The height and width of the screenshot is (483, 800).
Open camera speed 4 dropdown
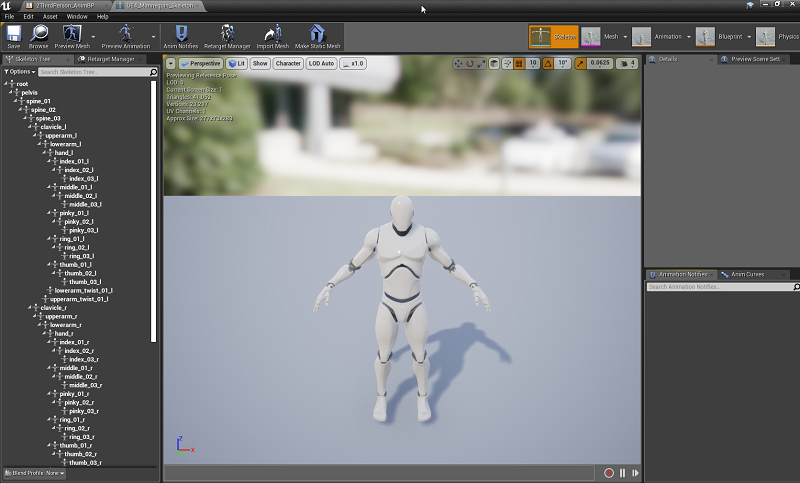click(627, 64)
